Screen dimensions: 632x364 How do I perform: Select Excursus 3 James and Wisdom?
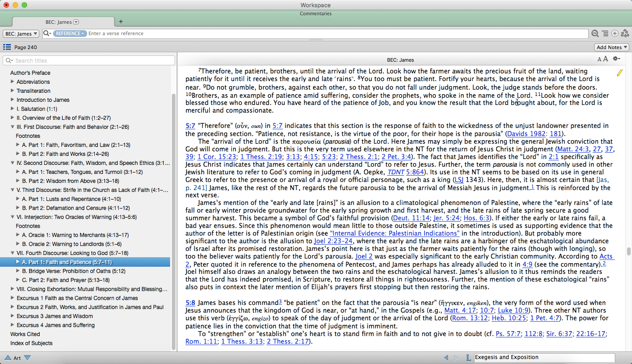coord(55,316)
